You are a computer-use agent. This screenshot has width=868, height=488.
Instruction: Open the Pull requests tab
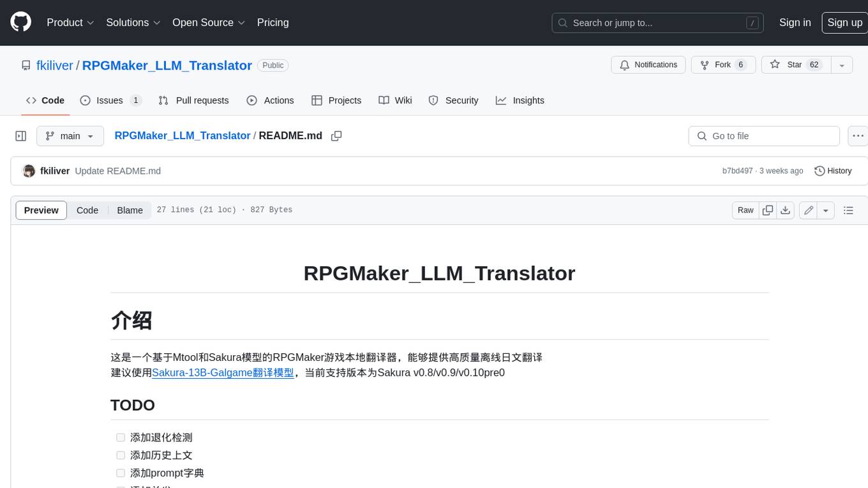click(193, 100)
